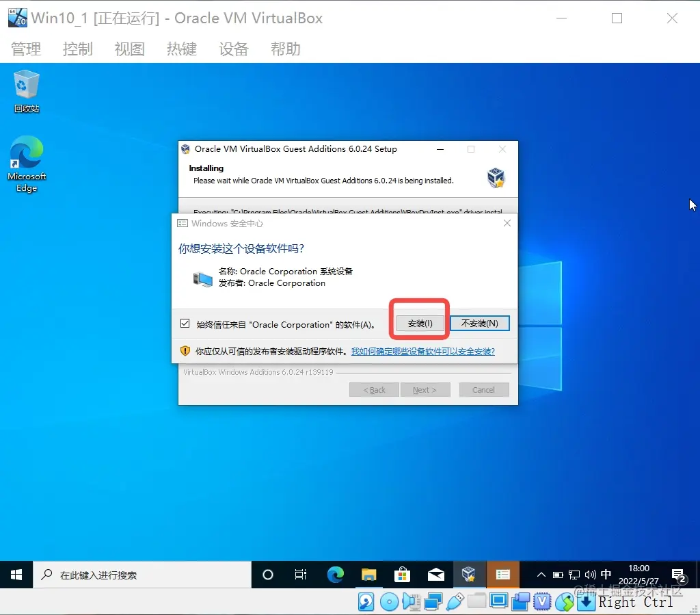The height and width of the screenshot is (615, 700).
Task: Click the Right Ctrl host key label
Action: point(636,602)
